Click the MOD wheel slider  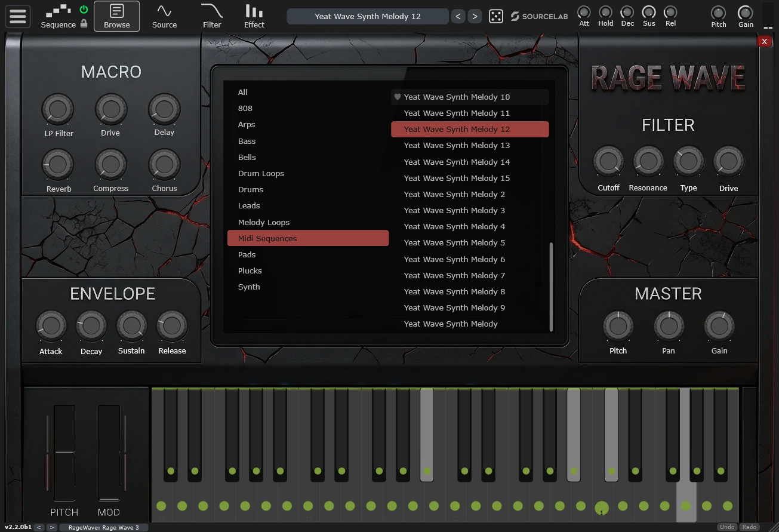click(x=109, y=453)
